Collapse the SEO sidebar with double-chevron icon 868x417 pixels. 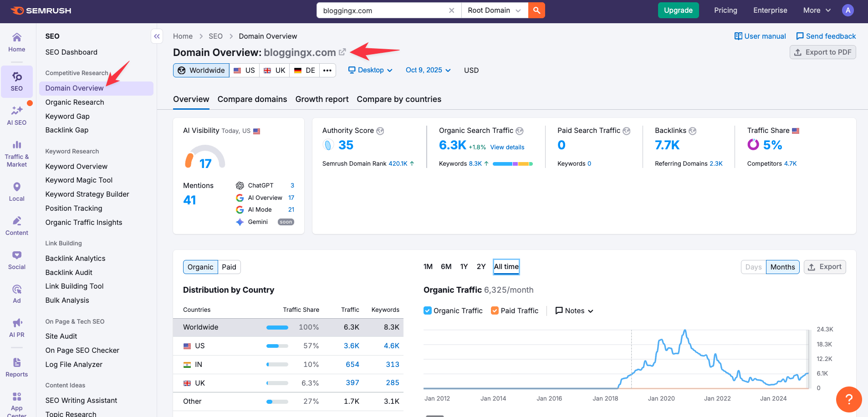(157, 36)
